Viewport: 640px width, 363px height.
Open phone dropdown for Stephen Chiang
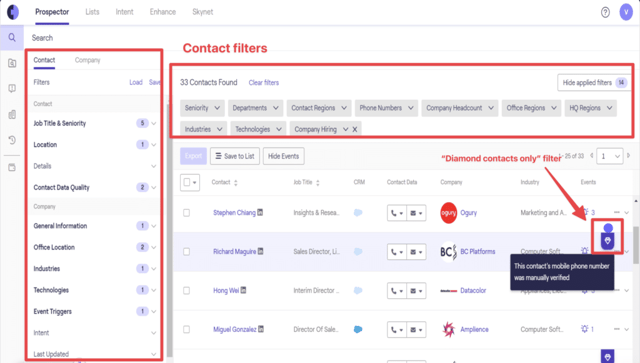[x=397, y=213]
